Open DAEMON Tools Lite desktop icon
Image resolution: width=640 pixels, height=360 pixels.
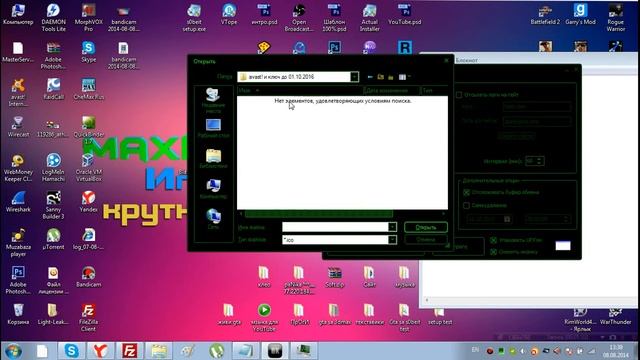pos(53,18)
